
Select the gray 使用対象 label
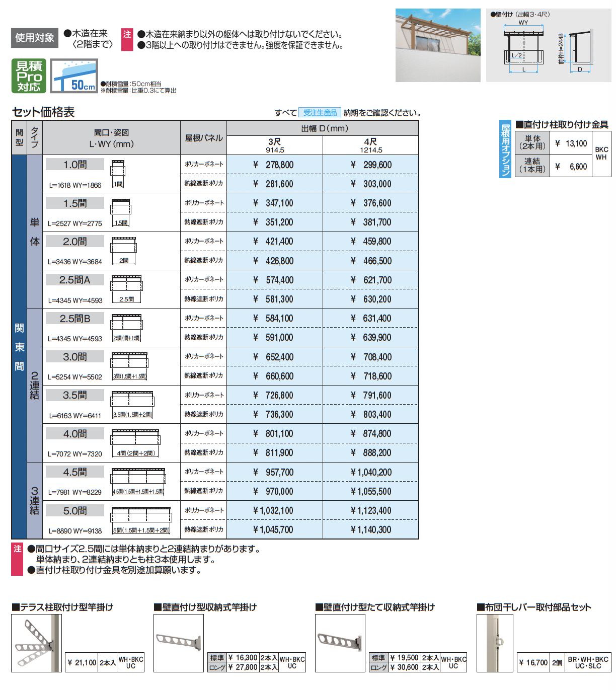click(35, 38)
